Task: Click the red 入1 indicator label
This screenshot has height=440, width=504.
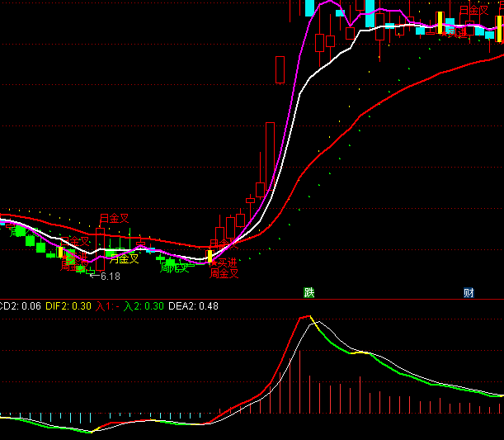Action: pyautogui.click(x=107, y=306)
